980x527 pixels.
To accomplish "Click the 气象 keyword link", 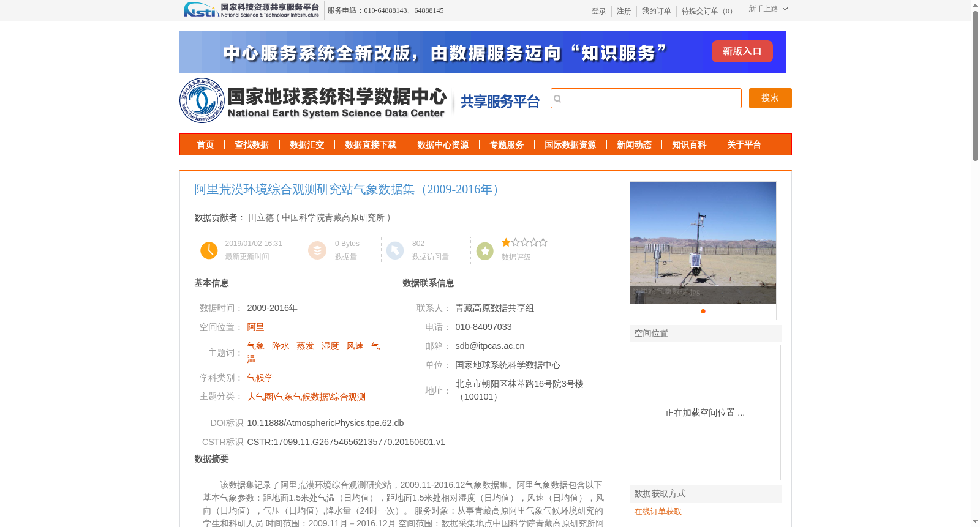I will tap(255, 346).
